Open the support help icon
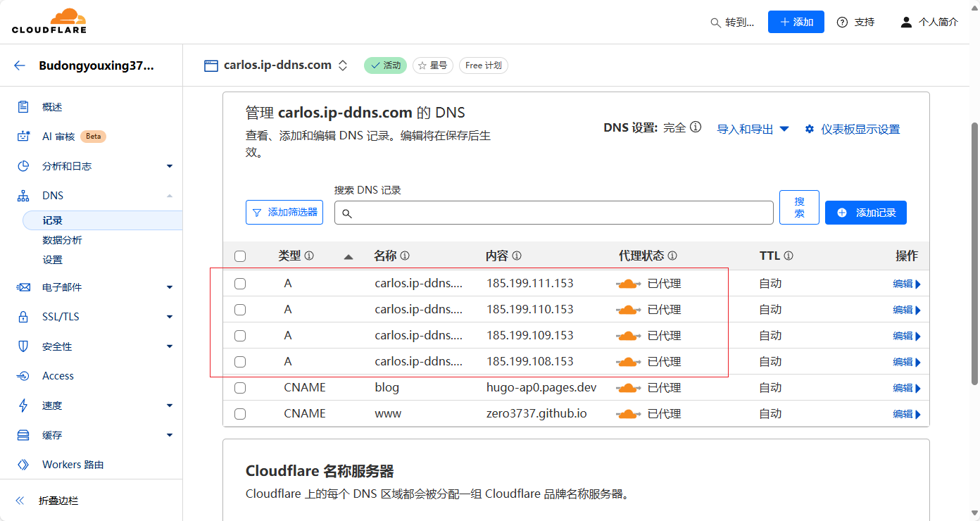Screen dimensions: 980x521 click(x=842, y=22)
